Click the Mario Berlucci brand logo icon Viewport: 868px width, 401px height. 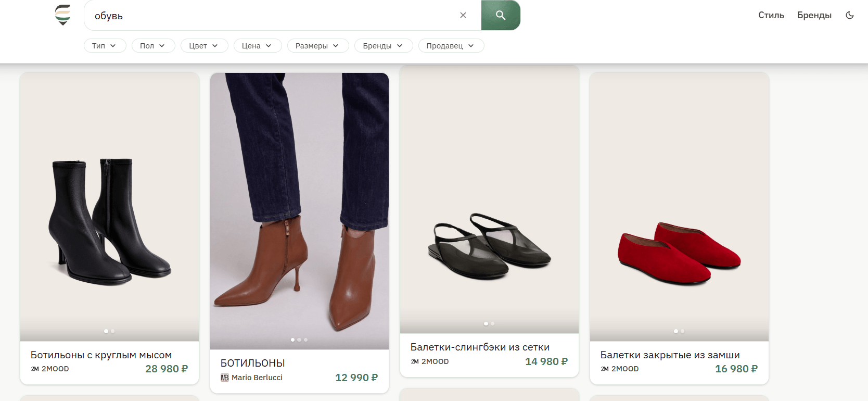point(225,378)
